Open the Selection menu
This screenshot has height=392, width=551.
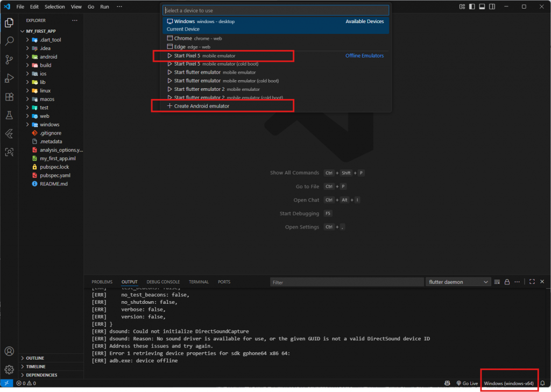54,6
